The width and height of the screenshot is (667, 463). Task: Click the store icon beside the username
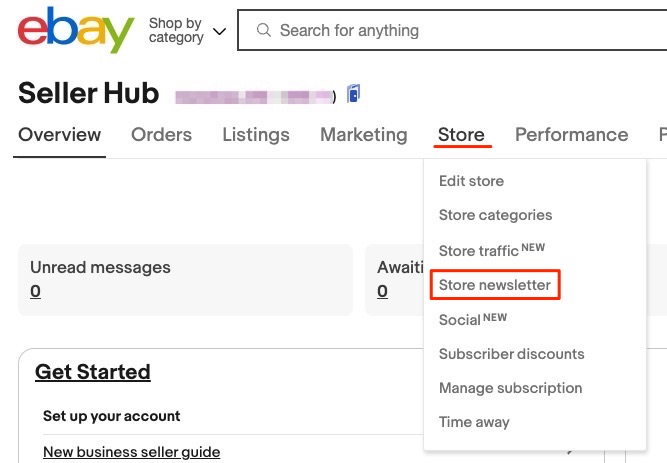pos(353,94)
